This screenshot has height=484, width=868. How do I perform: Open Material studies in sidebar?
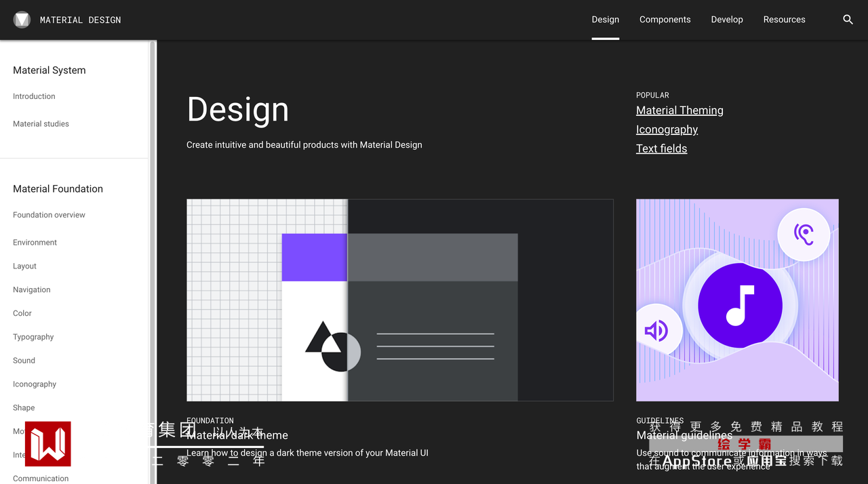coord(41,124)
